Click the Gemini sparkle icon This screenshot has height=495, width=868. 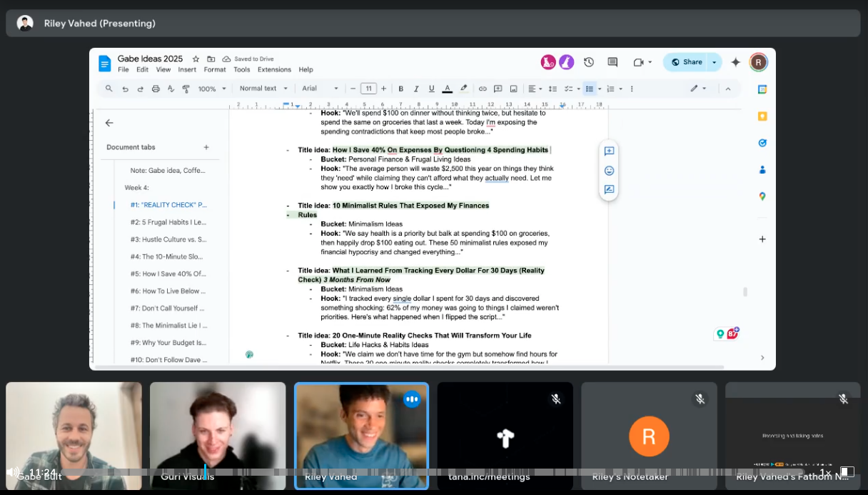coord(735,62)
